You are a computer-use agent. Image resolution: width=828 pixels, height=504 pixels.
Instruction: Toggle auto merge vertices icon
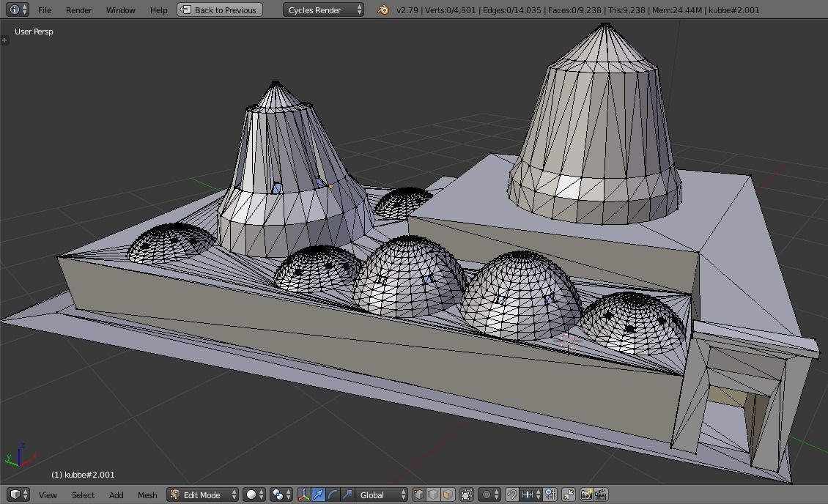pyautogui.click(x=568, y=494)
